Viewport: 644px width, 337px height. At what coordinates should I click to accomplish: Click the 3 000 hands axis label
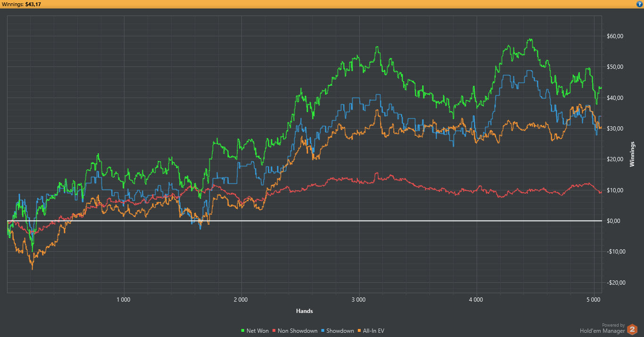pos(359,299)
